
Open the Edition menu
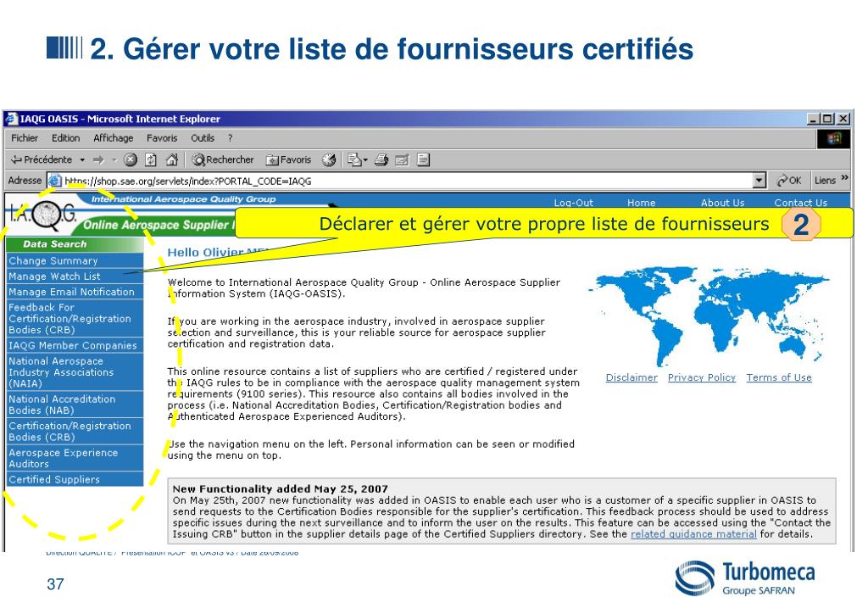coord(65,138)
